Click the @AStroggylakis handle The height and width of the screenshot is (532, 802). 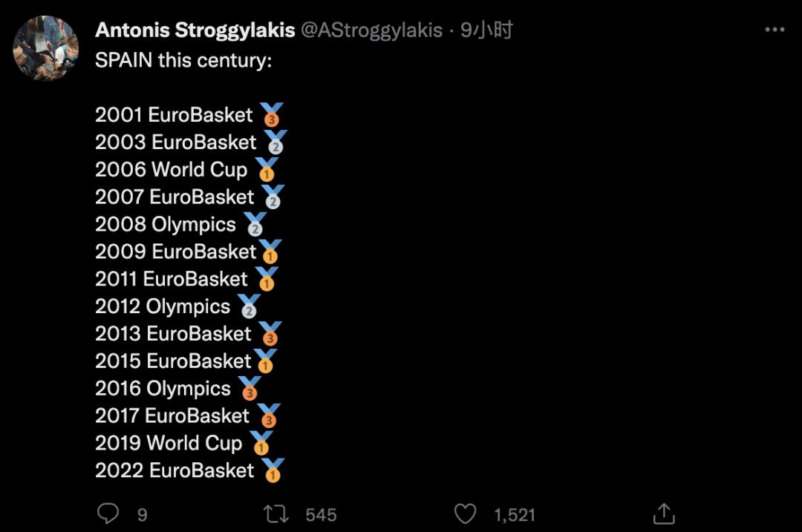pos(371,30)
